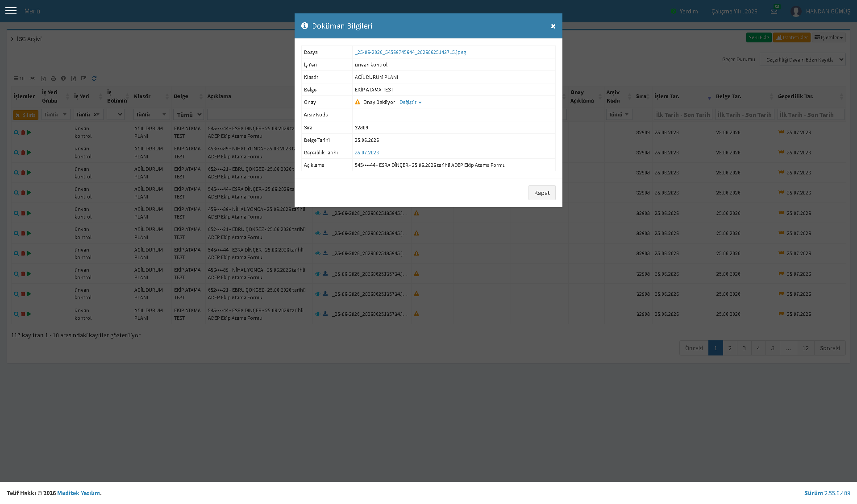Image resolution: width=857 pixels, height=504 pixels.
Task: Open the attached jpeg file link
Action: (410, 52)
